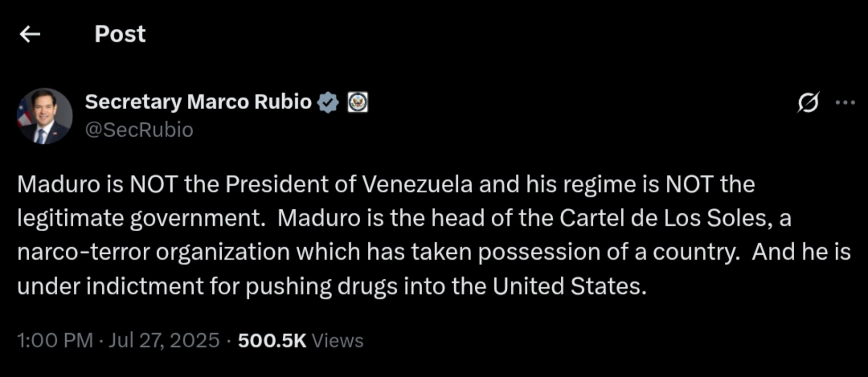Click "narco-terror organization" in the post
Image resolution: width=868 pixels, height=377 pixels.
pyautogui.click(x=153, y=252)
